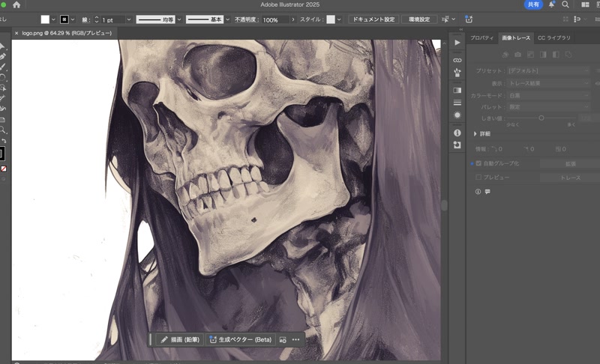
Task: Open the stroke weight 1 pt dropdown
Action: [x=128, y=19]
